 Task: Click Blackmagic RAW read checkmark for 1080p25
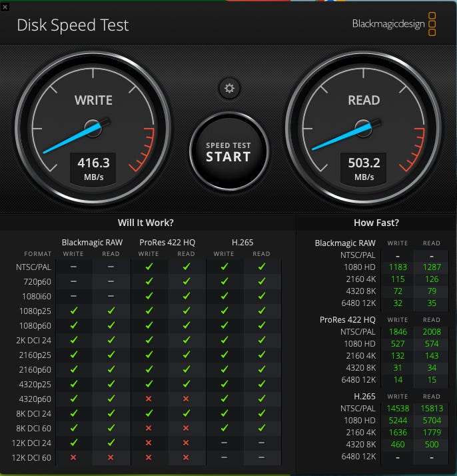[x=111, y=311]
